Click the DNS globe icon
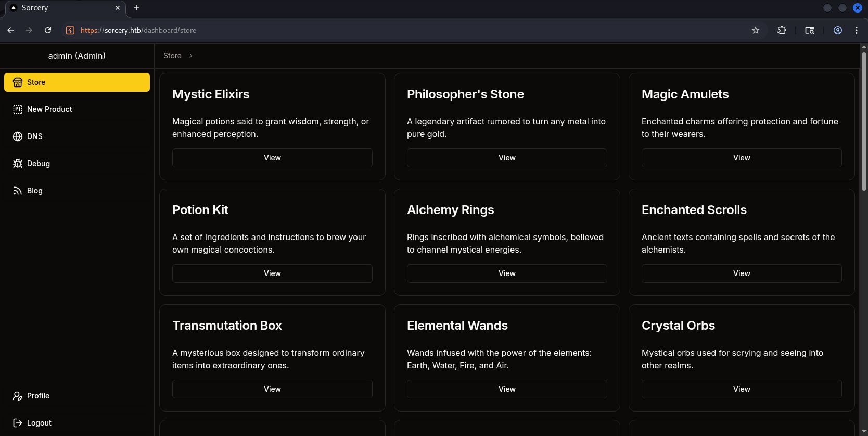Image resolution: width=868 pixels, height=436 pixels. tap(18, 136)
